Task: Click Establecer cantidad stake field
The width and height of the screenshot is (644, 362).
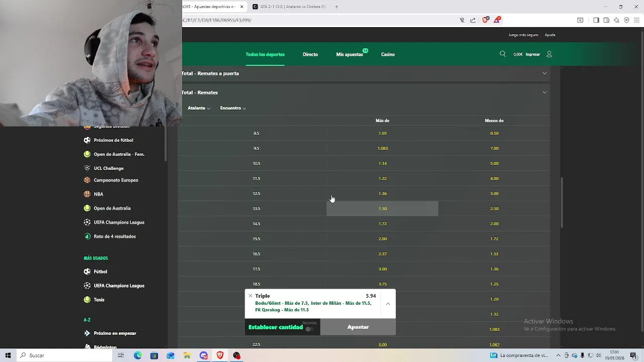Action: tap(276, 327)
